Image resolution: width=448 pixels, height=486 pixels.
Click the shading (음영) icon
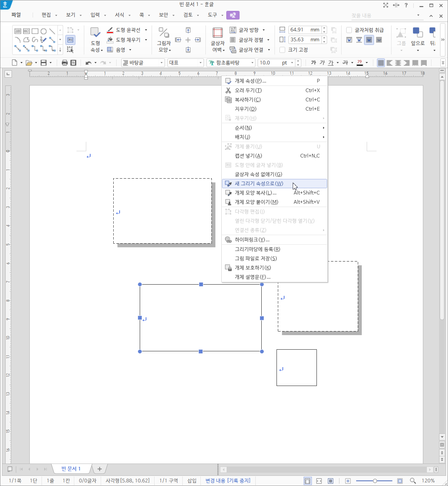pyautogui.click(x=110, y=50)
